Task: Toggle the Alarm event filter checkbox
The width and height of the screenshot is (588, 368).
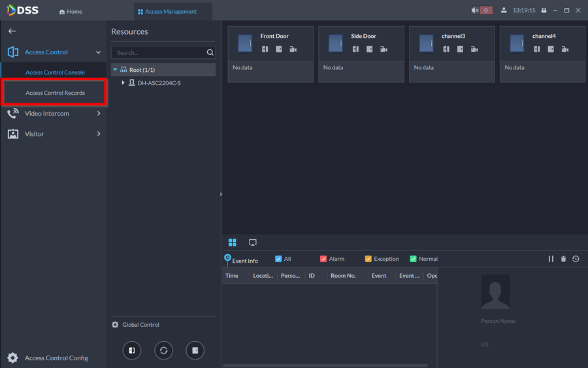Action: click(323, 259)
